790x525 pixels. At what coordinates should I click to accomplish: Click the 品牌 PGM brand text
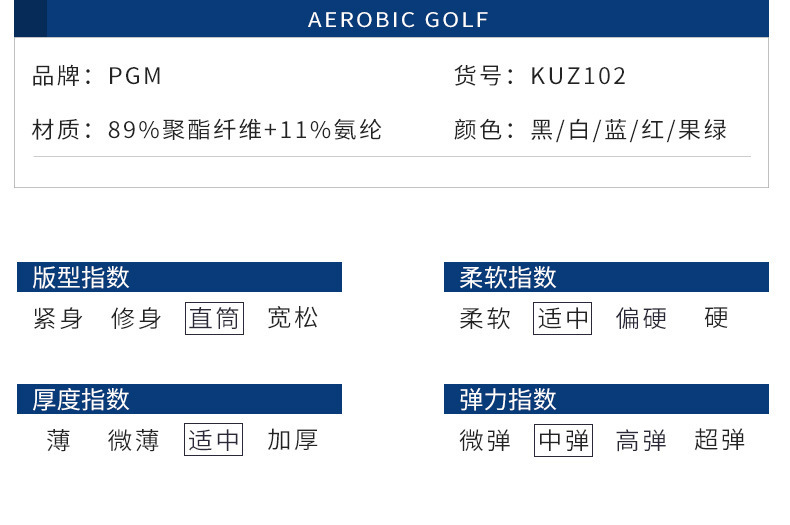click(97, 76)
